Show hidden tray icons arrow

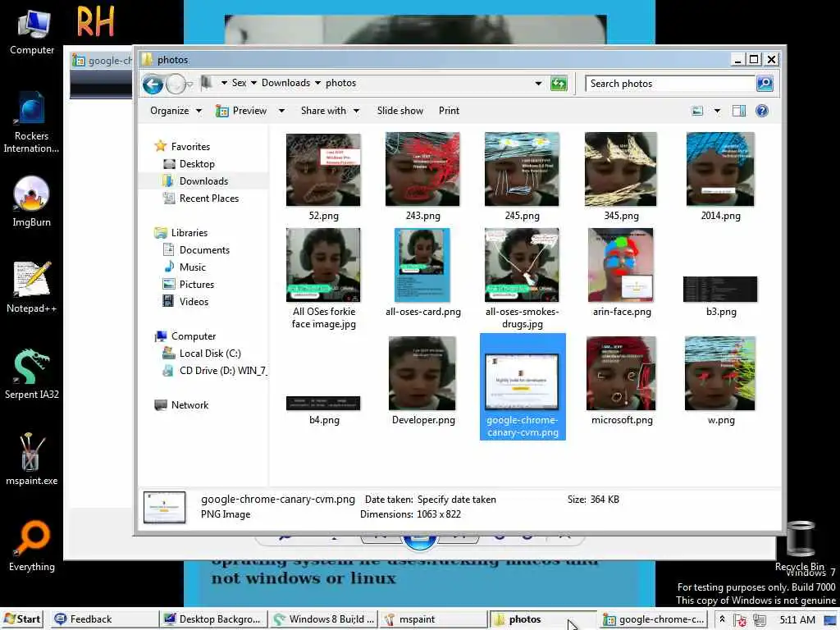click(722, 619)
